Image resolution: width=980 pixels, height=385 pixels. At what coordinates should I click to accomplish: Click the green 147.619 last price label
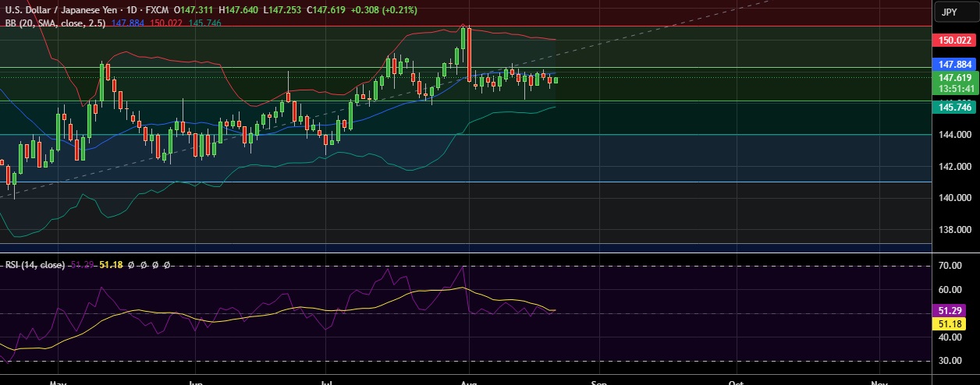click(955, 78)
